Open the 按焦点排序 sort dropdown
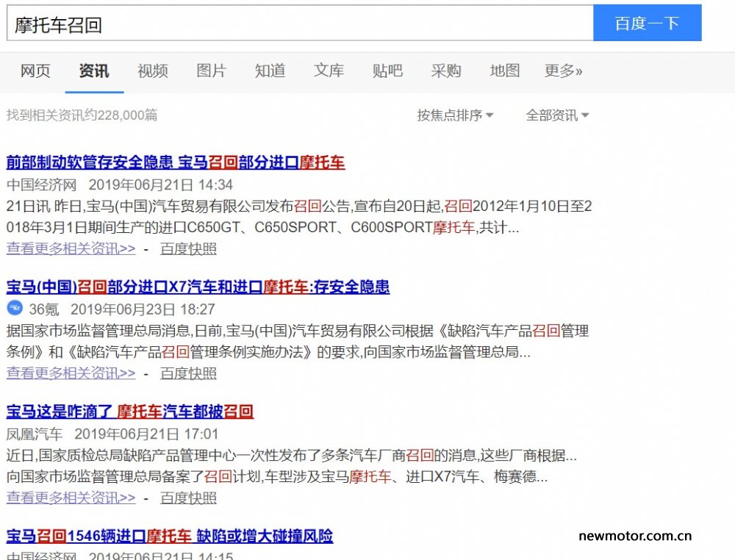This screenshot has height=560, width=735. [455, 115]
